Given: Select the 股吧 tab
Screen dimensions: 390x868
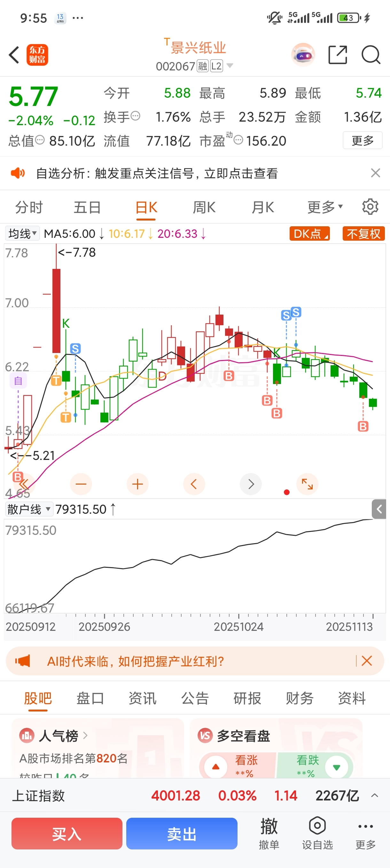Looking at the screenshot, I should pos(38,698).
